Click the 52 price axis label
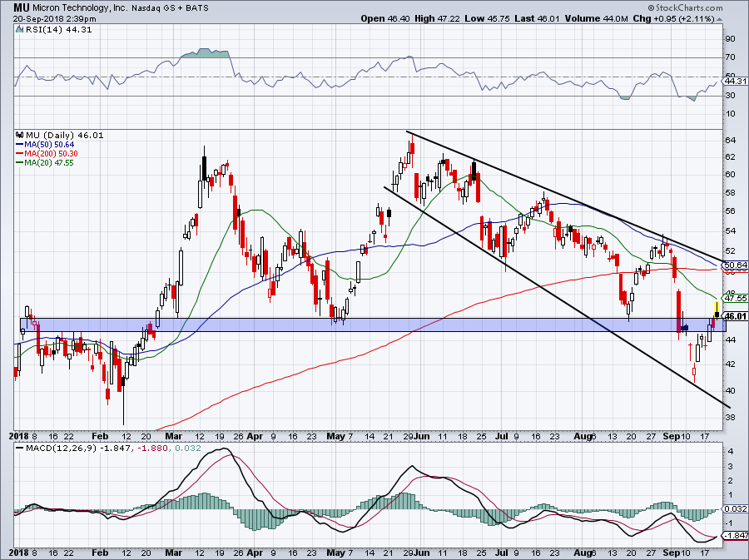 [730, 250]
